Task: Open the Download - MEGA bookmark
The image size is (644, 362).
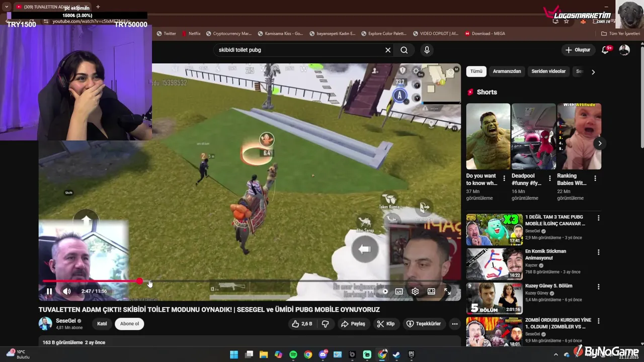Action: click(485, 34)
